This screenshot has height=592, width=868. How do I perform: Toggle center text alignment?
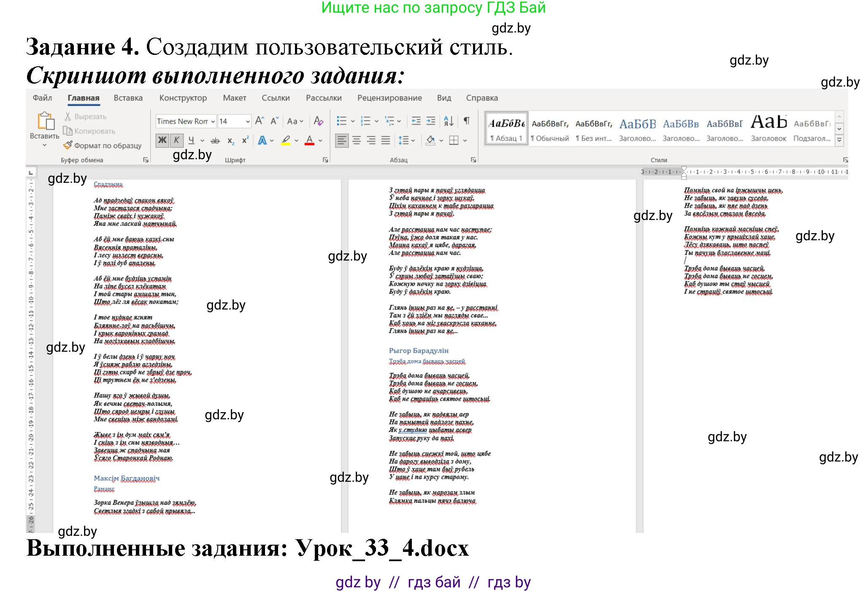coord(357,140)
